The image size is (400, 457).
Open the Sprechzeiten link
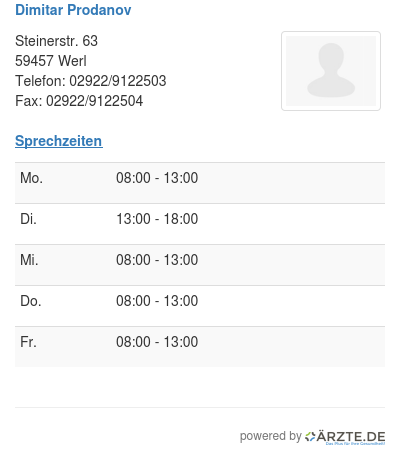[59, 141]
